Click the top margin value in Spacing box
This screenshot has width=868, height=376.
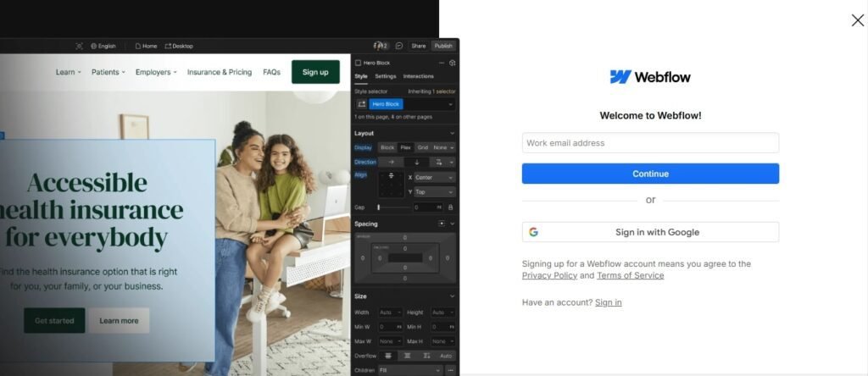coord(404,238)
